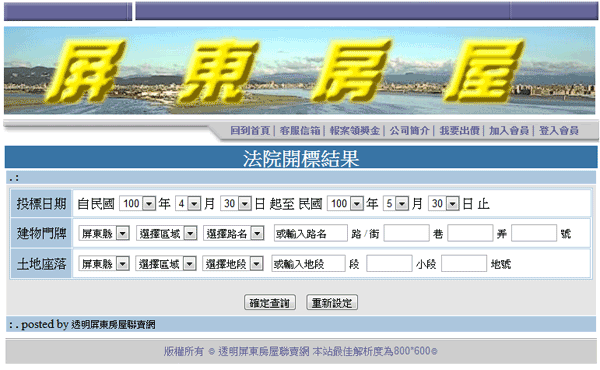The height and width of the screenshot is (370, 600).
Task: Open 選擇地段 land section dropdown
Action: click(233, 264)
